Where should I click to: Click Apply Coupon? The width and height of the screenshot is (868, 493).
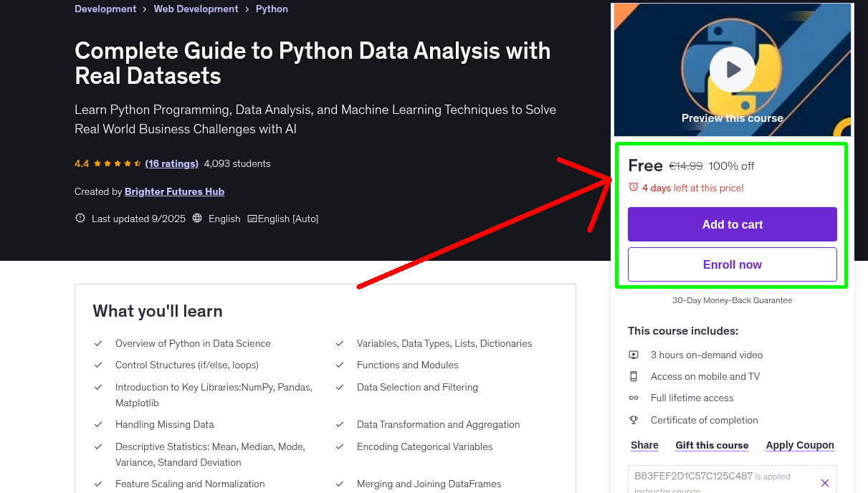[800, 445]
